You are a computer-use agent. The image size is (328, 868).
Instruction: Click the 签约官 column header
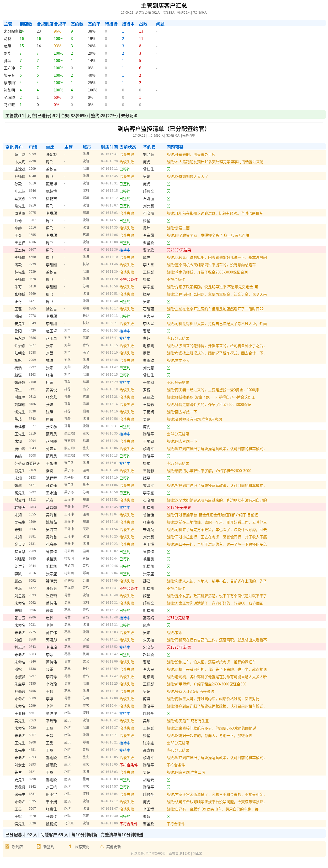click(x=149, y=147)
